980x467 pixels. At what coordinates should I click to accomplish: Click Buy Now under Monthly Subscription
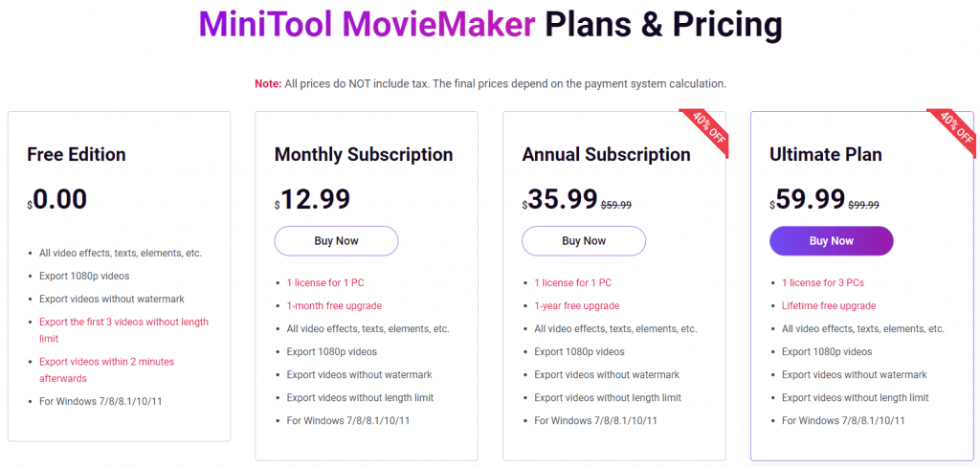coord(336,241)
